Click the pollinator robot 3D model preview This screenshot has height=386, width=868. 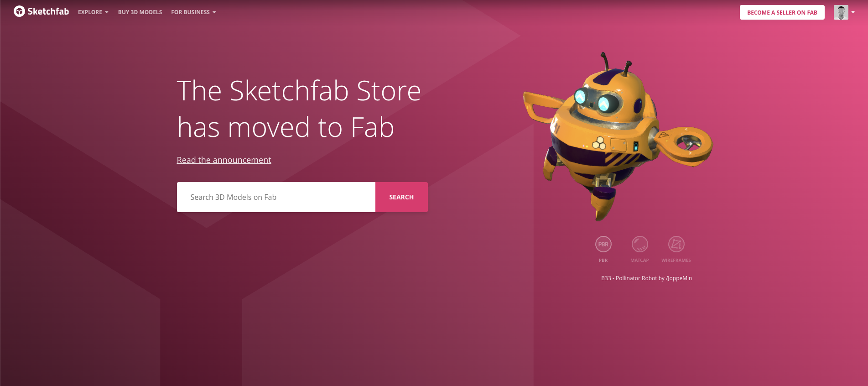(618, 137)
